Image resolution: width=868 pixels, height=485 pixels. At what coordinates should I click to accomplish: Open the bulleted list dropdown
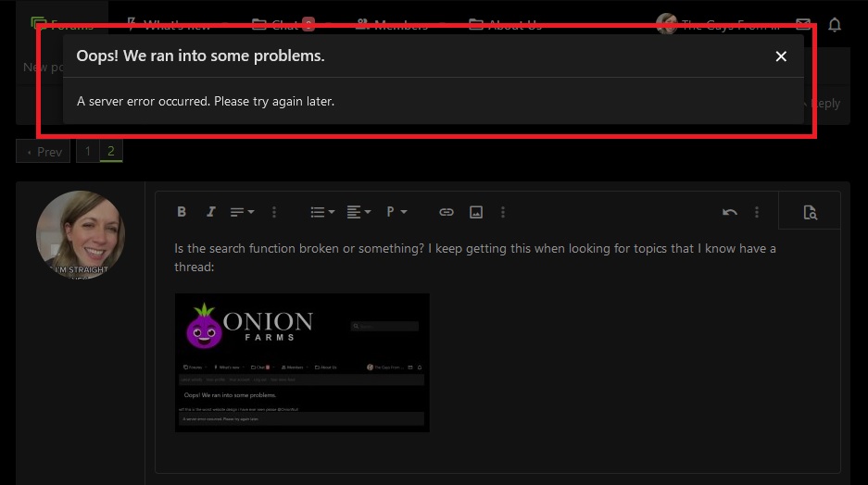point(322,212)
